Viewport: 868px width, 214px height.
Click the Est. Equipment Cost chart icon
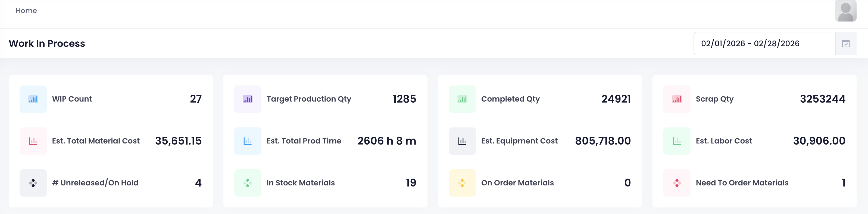click(462, 141)
